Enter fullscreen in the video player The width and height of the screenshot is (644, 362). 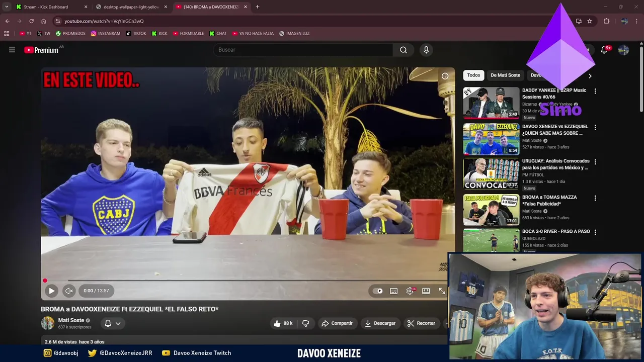442,291
